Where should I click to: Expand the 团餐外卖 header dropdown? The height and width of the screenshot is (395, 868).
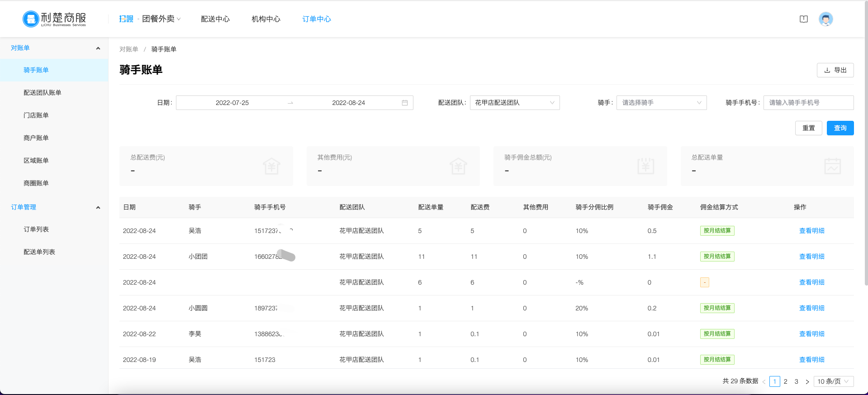[x=161, y=19]
